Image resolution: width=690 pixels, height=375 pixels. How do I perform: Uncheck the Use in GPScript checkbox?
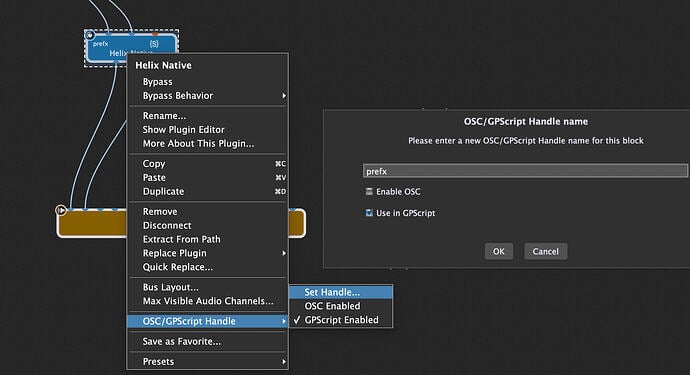tap(369, 213)
